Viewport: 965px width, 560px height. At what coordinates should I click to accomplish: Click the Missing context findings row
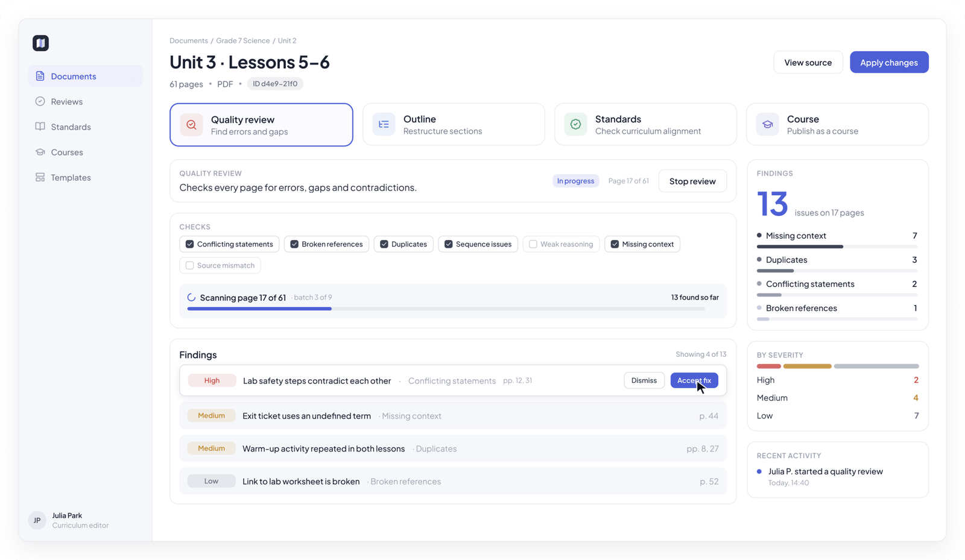point(837,239)
